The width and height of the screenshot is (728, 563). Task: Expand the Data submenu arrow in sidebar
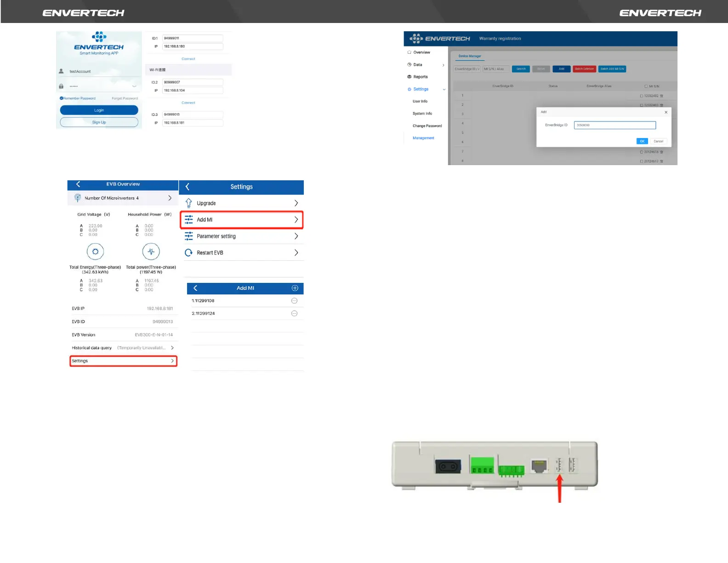(x=443, y=65)
